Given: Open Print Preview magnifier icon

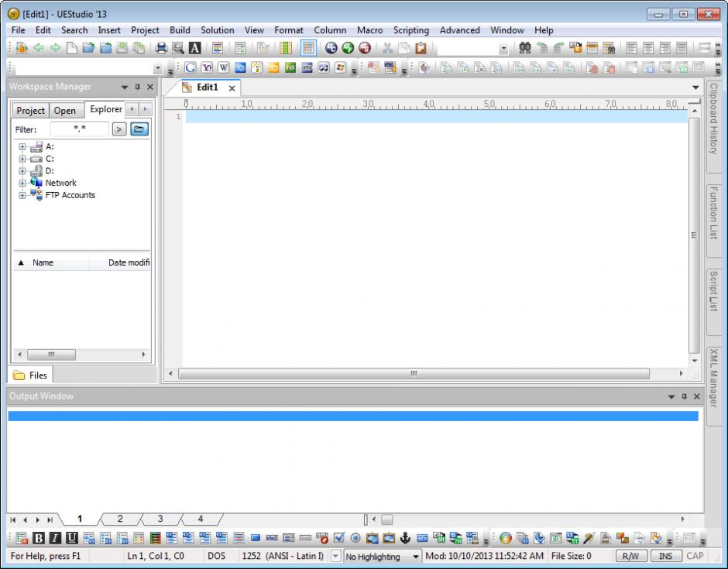Looking at the screenshot, I should (178, 48).
